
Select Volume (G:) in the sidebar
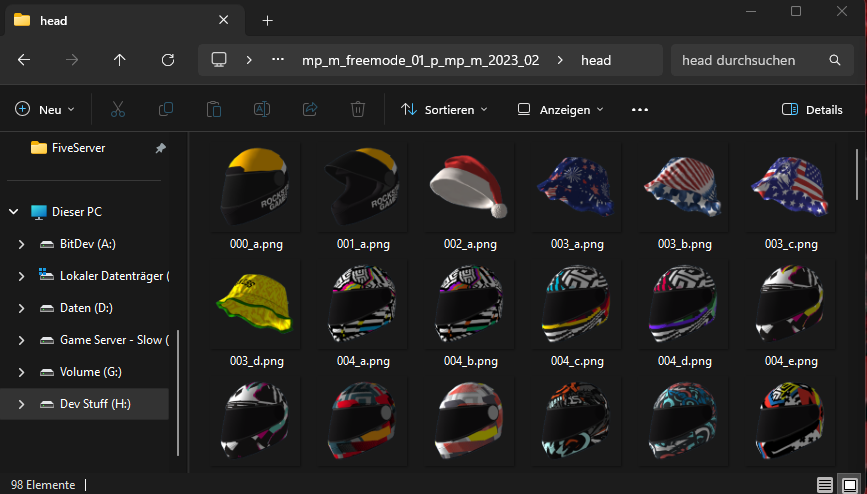pos(91,372)
